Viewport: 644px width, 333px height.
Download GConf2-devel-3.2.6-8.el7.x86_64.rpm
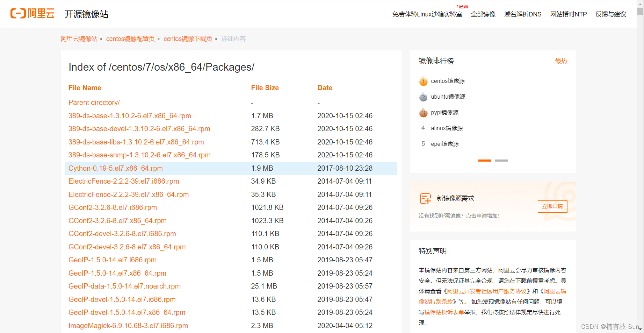pyautogui.click(x=127, y=247)
